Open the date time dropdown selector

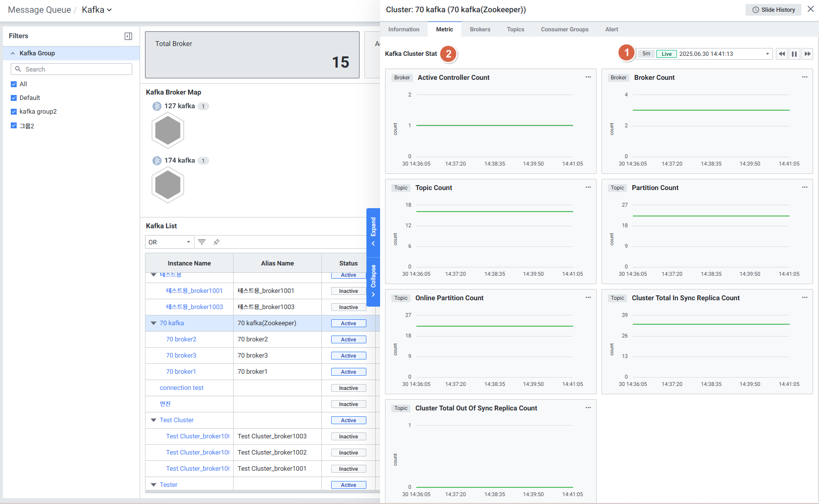pos(767,54)
